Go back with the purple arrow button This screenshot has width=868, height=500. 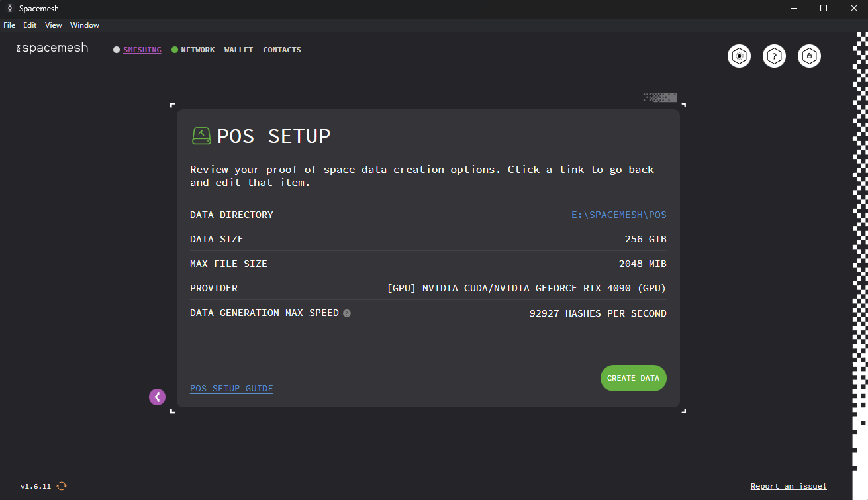click(x=157, y=397)
